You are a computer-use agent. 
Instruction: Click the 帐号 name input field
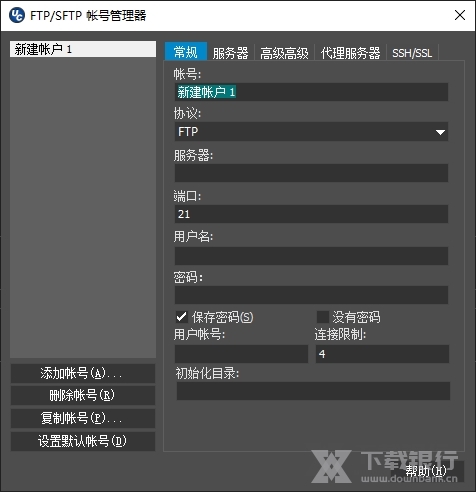(311, 92)
